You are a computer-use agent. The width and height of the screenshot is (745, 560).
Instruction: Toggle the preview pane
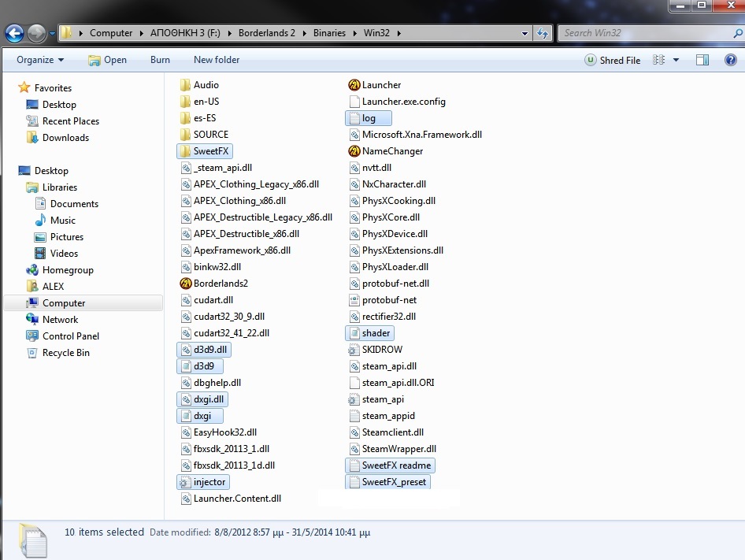click(x=702, y=60)
